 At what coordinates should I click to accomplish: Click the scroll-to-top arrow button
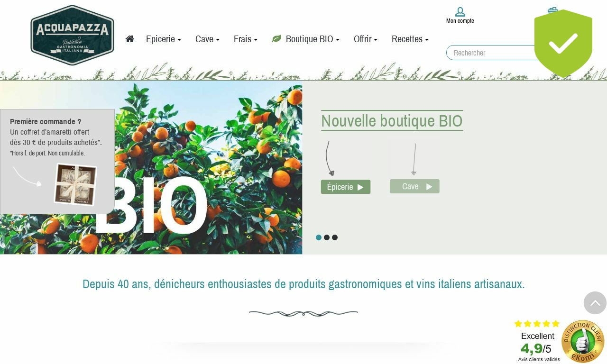pyautogui.click(x=595, y=303)
